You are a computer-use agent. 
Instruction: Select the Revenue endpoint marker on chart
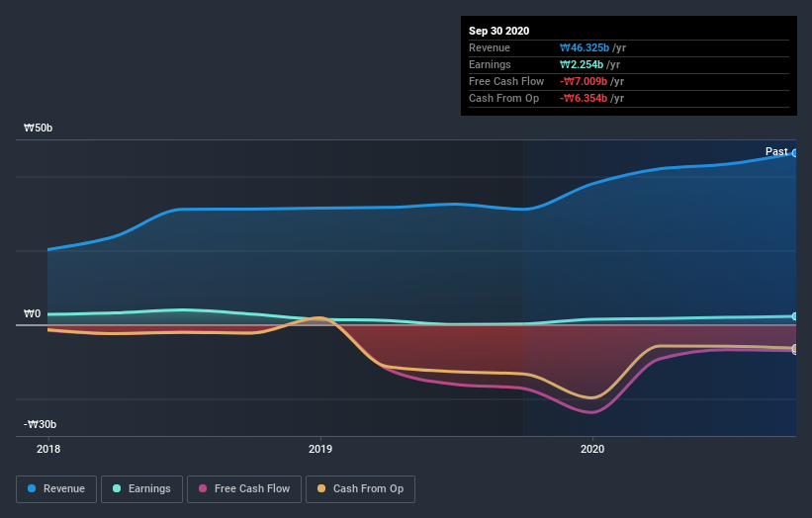click(x=795, y=153)
